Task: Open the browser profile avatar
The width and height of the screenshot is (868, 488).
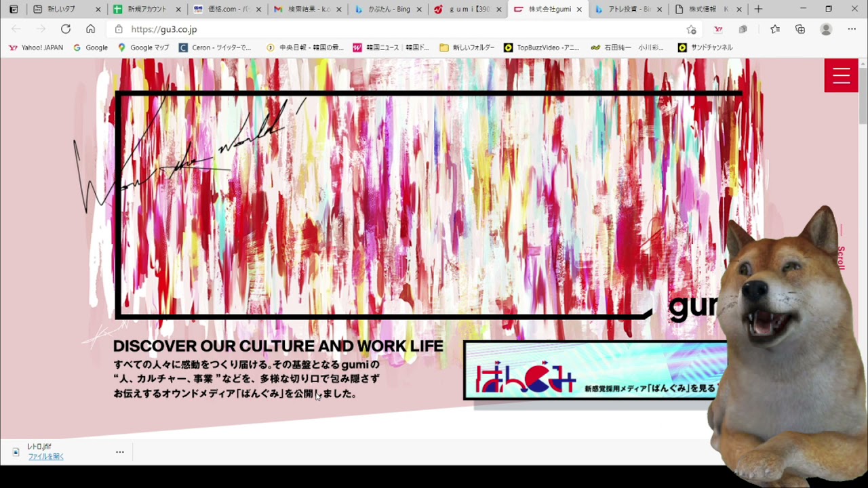Action: click(826, 29)
